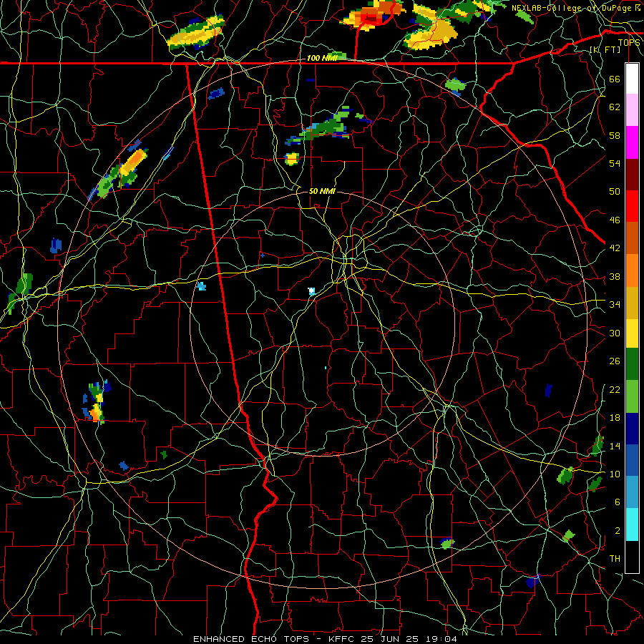This screenshot has height=644, width=644.
Task: Select the yellow legend swatch between 34 and 30
Action: (x=632, y=333)
